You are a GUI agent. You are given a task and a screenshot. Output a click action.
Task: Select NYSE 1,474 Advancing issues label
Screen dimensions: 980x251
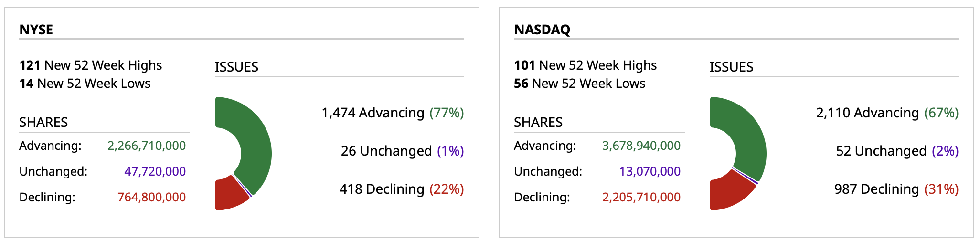point(393,113)
